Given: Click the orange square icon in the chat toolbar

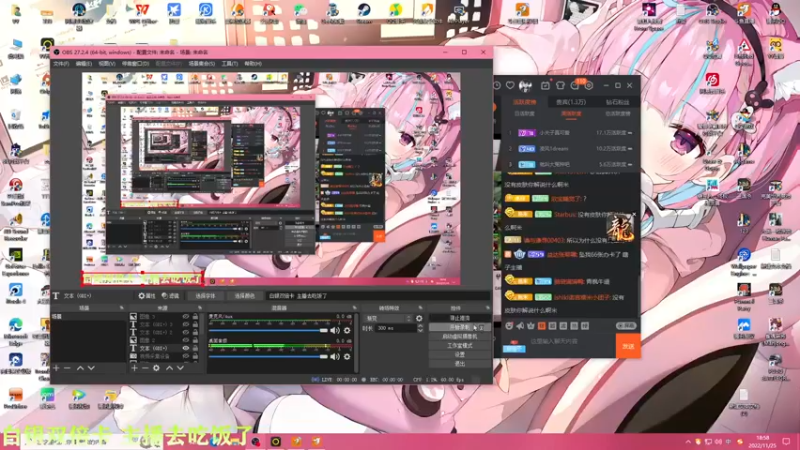Looking at the screenshot, I should pyautogui.click(x=542, y=326).
